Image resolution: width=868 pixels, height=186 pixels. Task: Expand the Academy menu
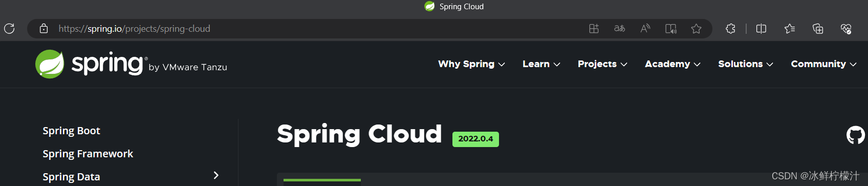click(672, 64)
